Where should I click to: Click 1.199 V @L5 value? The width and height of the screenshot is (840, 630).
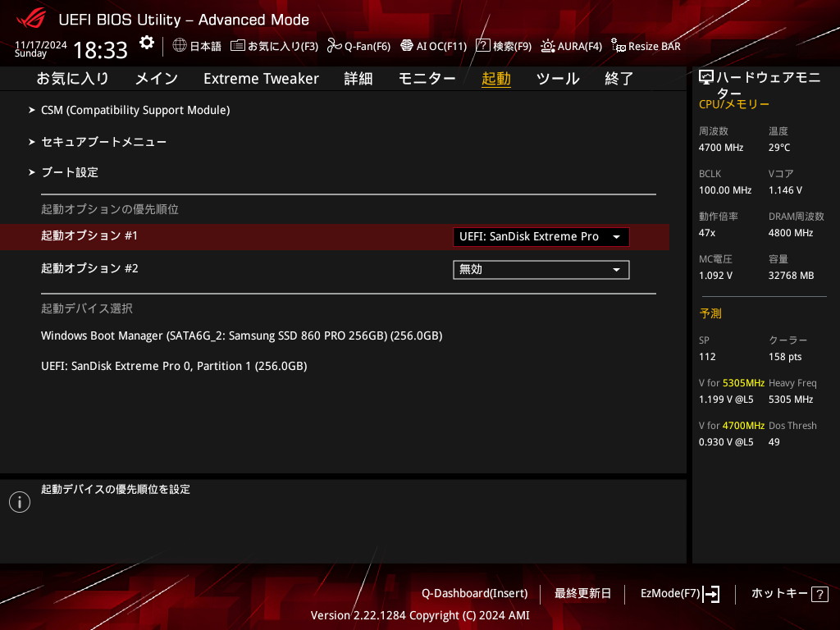726,399
